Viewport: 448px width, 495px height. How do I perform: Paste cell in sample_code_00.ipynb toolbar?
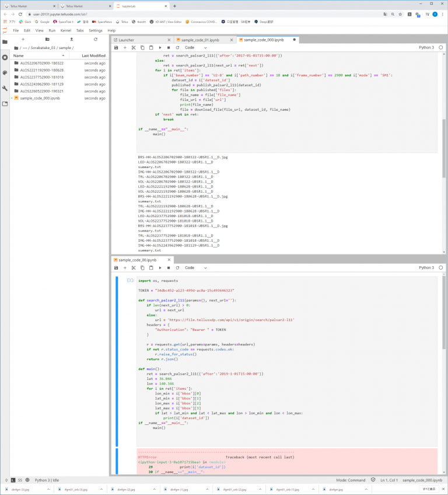[151, 268]
